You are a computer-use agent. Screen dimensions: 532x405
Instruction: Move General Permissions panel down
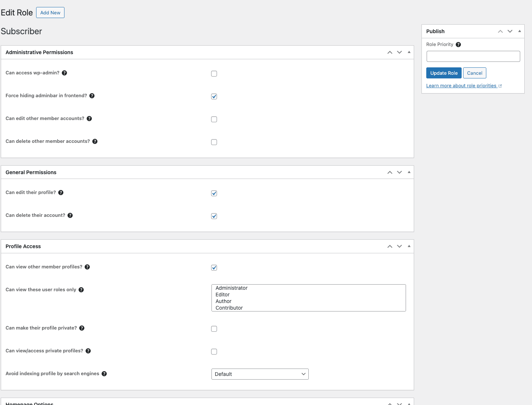tap(399, 172)
